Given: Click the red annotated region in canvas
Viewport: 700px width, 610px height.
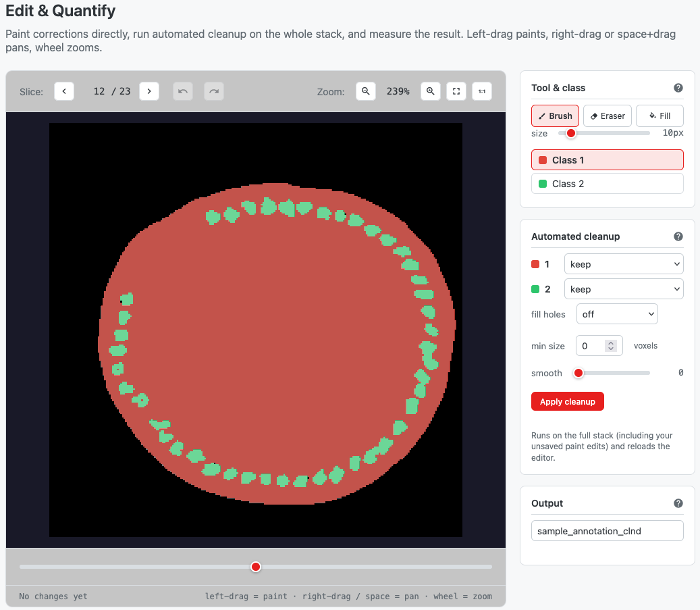Looking at the screenshot, I should tap(277, 344).
